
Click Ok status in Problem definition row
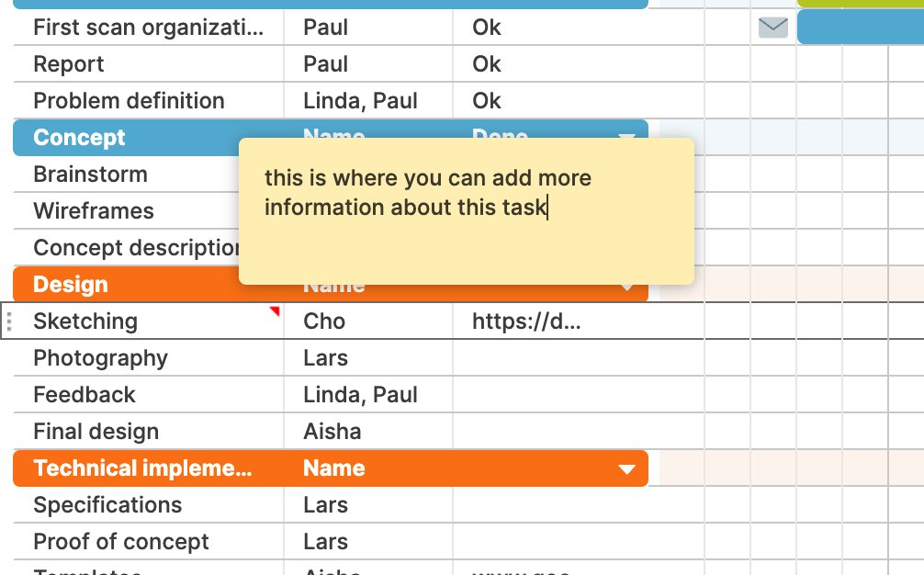tap(486, 101)
